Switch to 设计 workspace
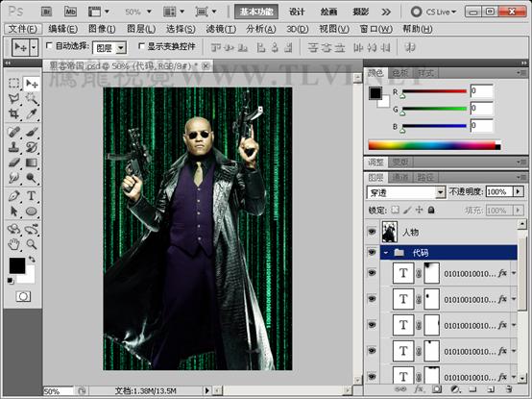Image resolution: width=532 pixels, height=399 pixels. point(297,12)
